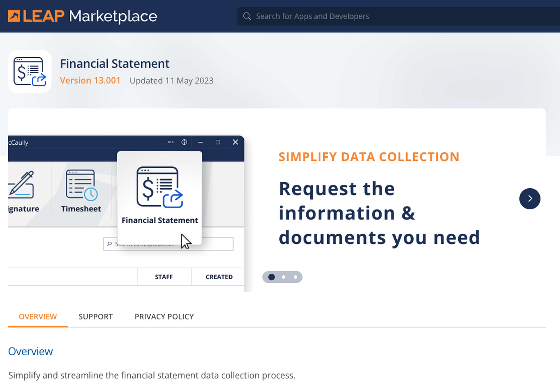Switch to the Support tab
The image size is (560, 392).
click(96, 317)
